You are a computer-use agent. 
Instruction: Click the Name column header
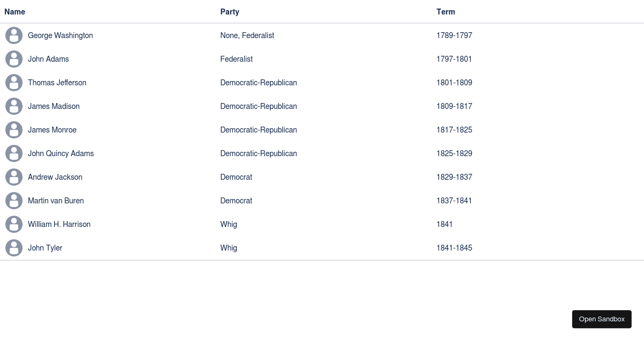(x=14, y=12)
